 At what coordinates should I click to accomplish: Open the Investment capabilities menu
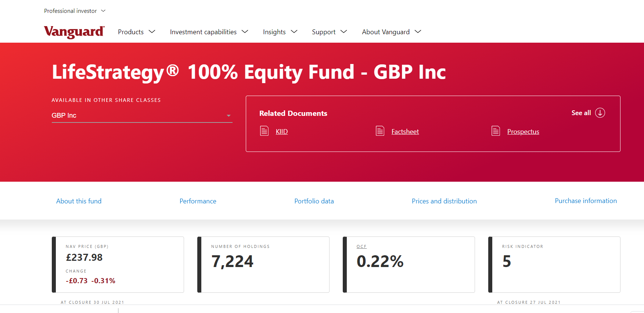tap(209, 32)
